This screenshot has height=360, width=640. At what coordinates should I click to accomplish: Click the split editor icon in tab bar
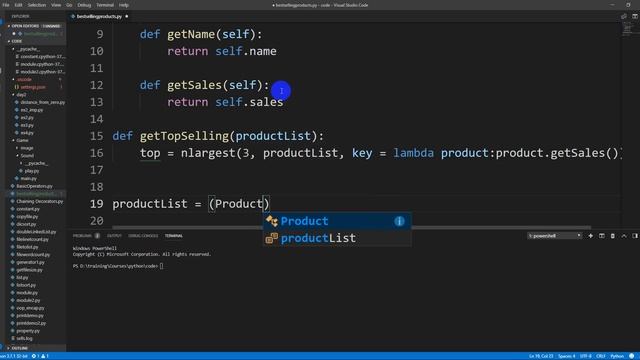[x=624, y=16]
